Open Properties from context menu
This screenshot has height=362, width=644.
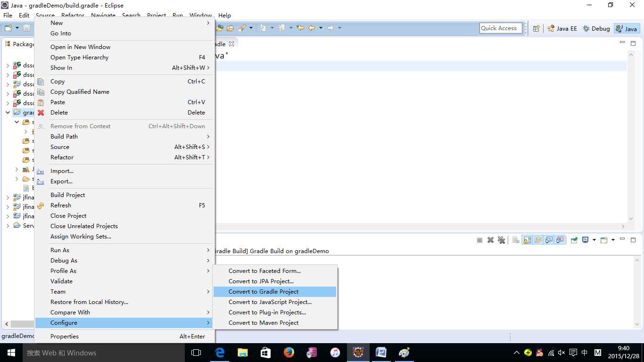click(x=124, y=337)
